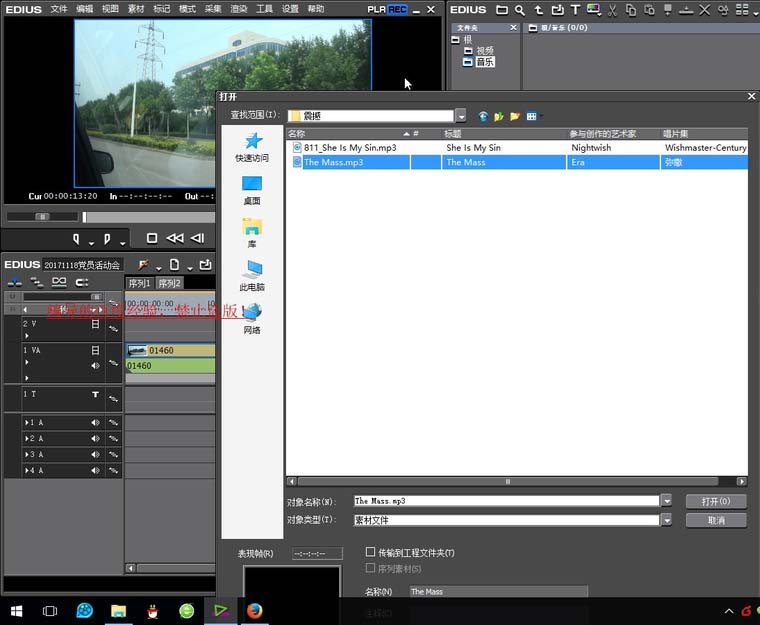Open the 对象类型 file type dropdown
This screenshot has height=625, width=760.
[x=666, y=520]
